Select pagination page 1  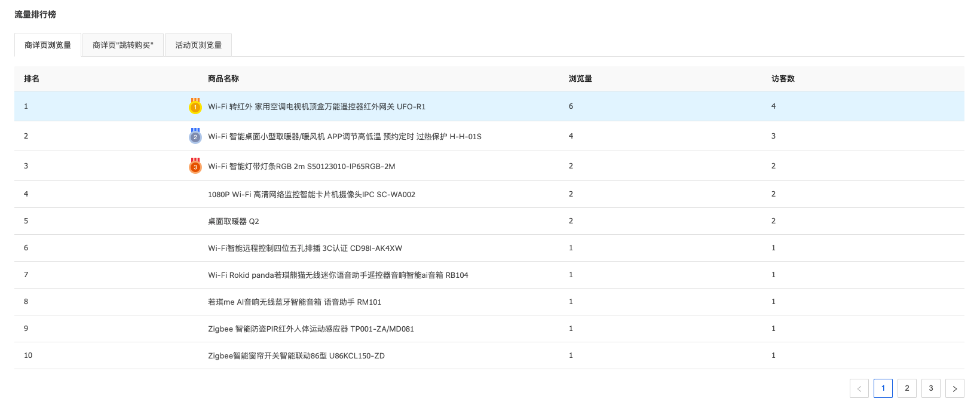(x=883, y=388)
